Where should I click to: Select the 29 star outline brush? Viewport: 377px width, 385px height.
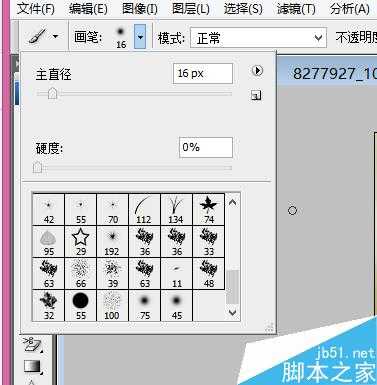(x=81, y=242)
